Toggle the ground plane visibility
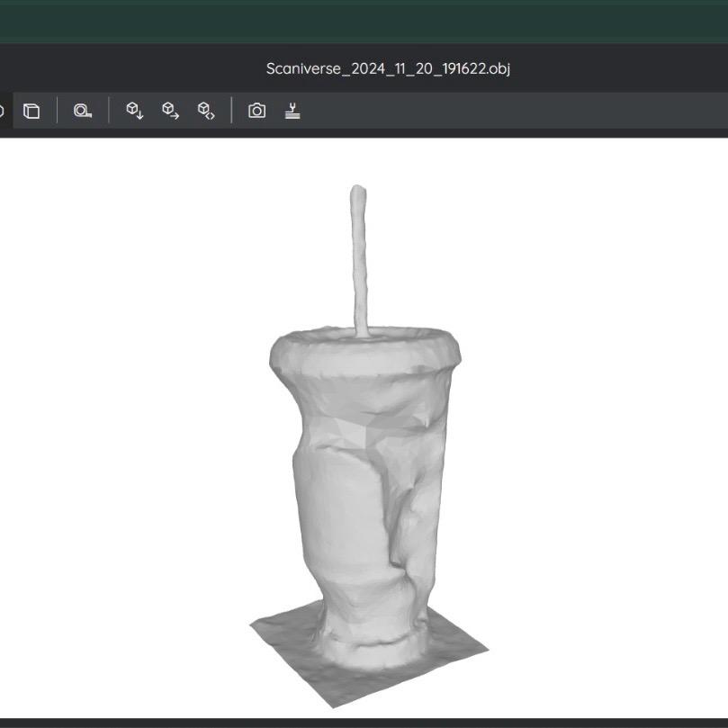The height and width of the screenshot is (728, 728). [x=292, y=111]
